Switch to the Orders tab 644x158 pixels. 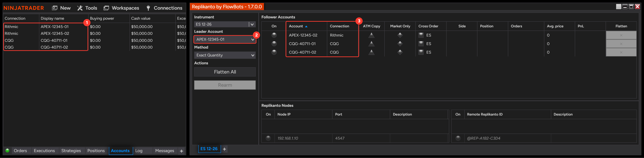(x=20, y=151)
